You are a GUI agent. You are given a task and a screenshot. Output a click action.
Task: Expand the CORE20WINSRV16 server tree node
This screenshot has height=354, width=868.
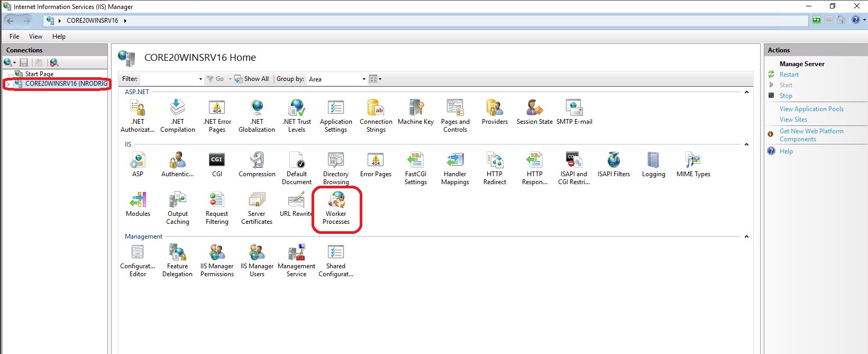click(x=8, y=84)
